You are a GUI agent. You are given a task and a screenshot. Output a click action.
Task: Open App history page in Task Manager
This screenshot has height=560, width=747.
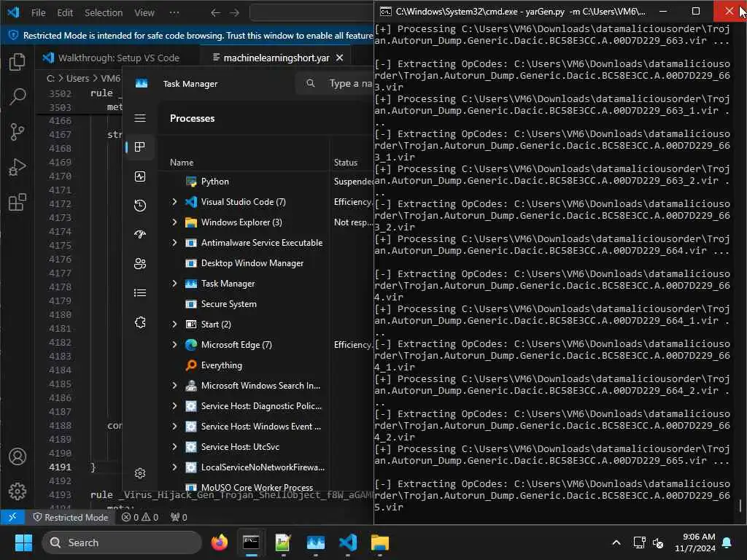[140, 206]
